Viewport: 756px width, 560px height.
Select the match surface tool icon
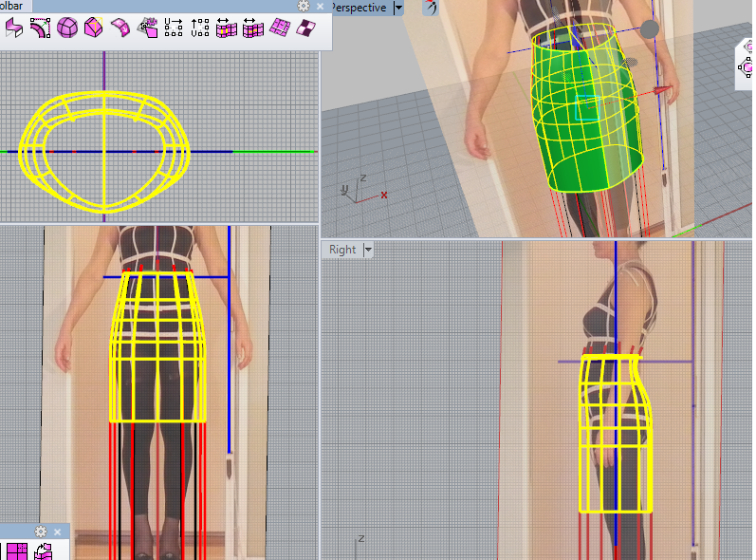tap(148, 28)
